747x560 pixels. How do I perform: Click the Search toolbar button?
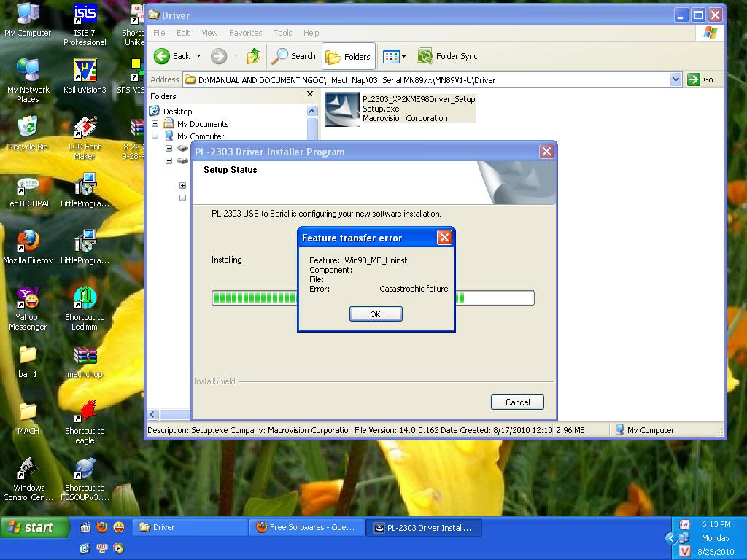293,56
